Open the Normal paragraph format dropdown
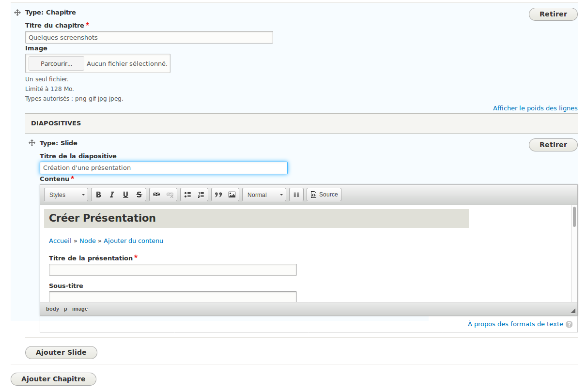 coord(264,195)
